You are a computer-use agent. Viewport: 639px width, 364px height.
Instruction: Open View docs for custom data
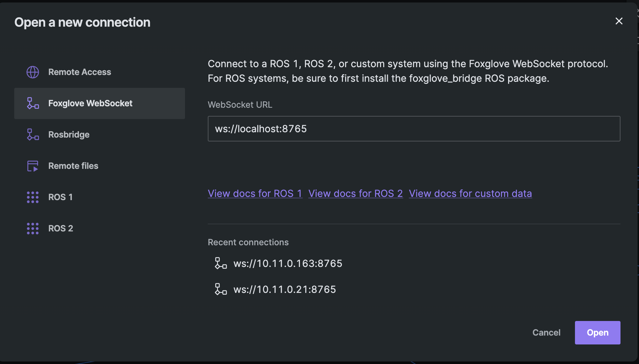tap(470, 193)
